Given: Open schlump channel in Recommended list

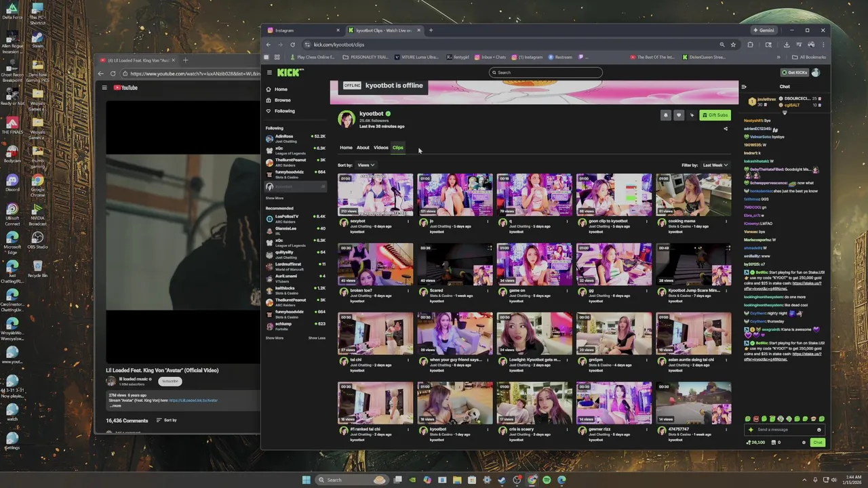Looking at the screenshot, I should click(296, 326).
